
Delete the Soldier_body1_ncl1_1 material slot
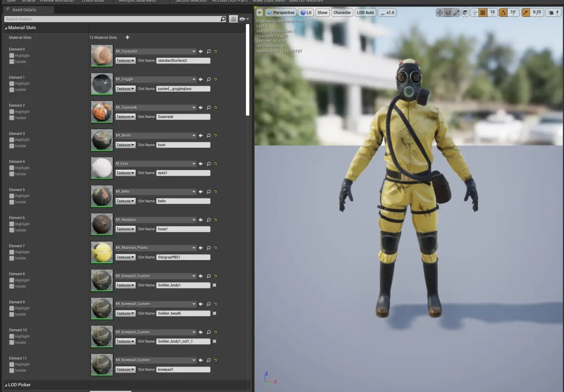pos(214,341)
